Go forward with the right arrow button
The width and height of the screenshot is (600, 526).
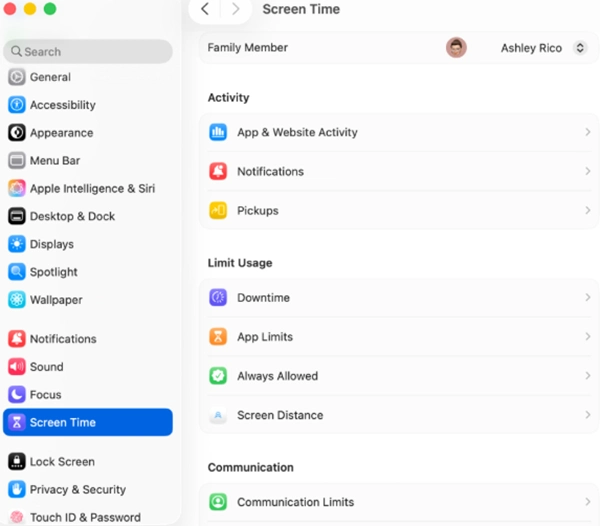[235, 9]
